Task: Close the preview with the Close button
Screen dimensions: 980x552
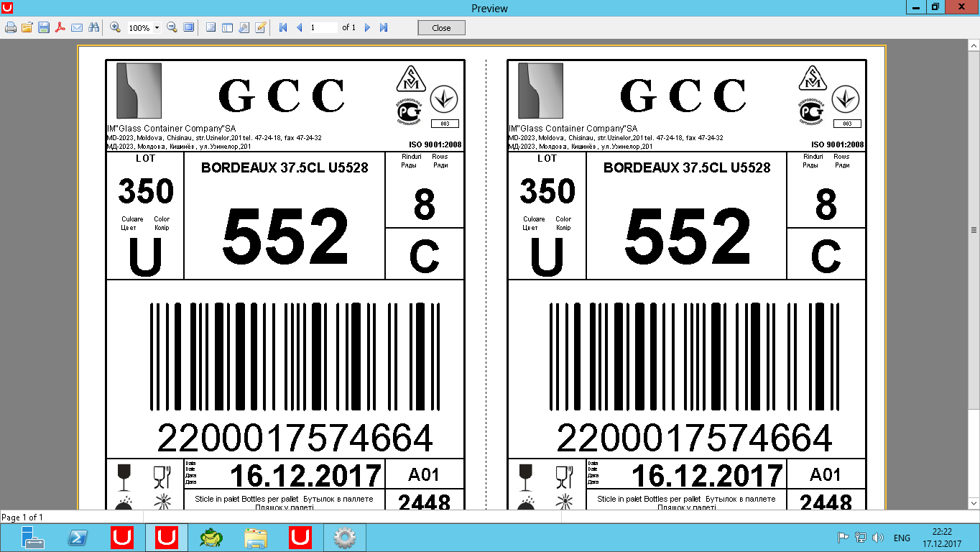Action: [x=442, y=28]
